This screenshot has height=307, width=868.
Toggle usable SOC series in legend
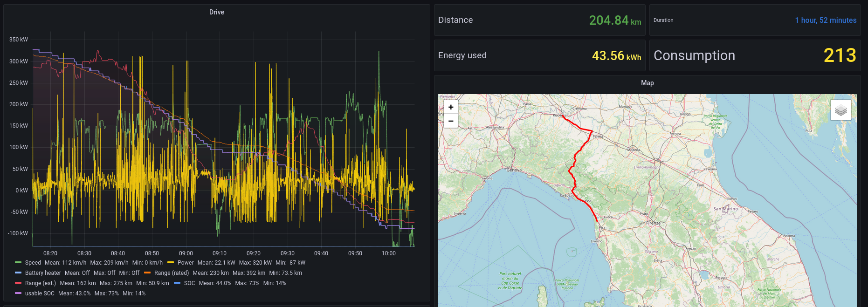pos(40,293)
